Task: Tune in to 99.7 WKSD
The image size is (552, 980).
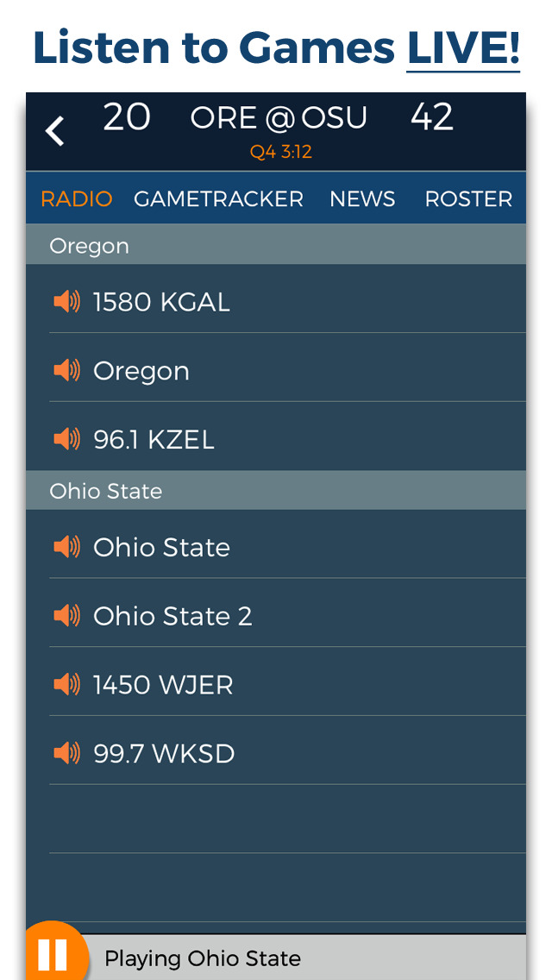Action: click(x=164, y=754)
